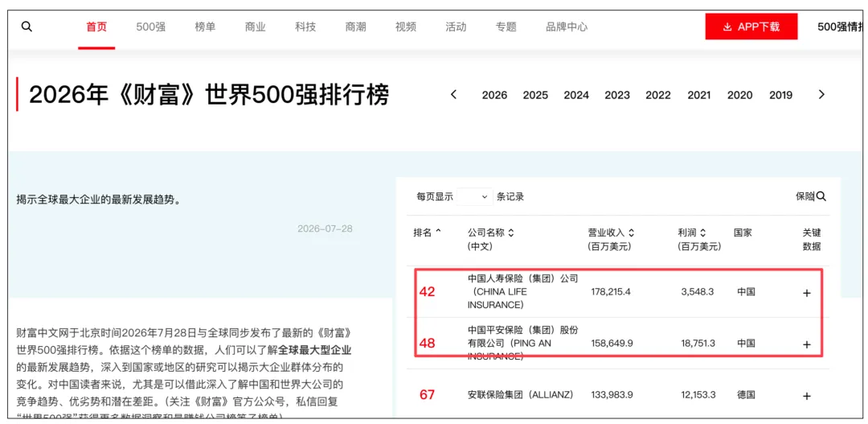
Task: Select year 2023 in year list
Action: (617, 95)
